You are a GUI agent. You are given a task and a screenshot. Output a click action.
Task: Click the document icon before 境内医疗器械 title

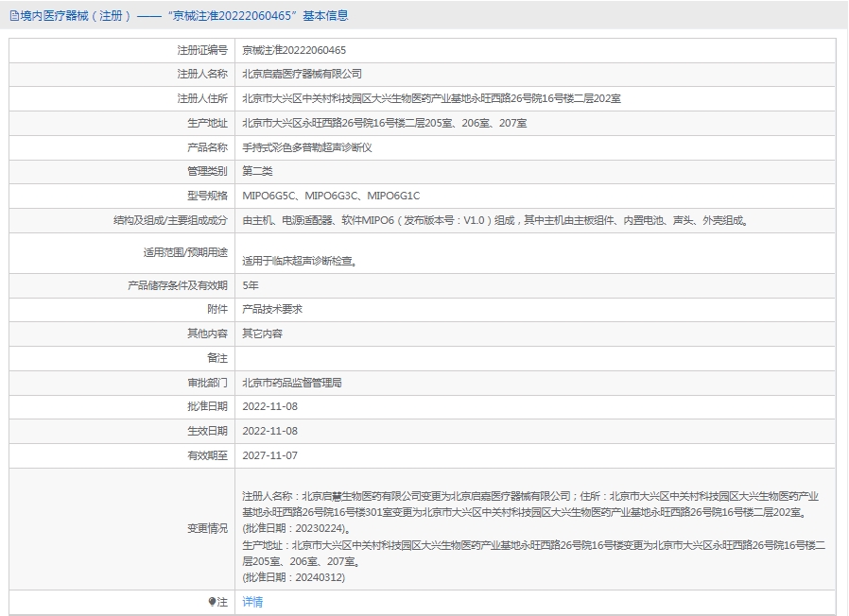pos(14,16)
